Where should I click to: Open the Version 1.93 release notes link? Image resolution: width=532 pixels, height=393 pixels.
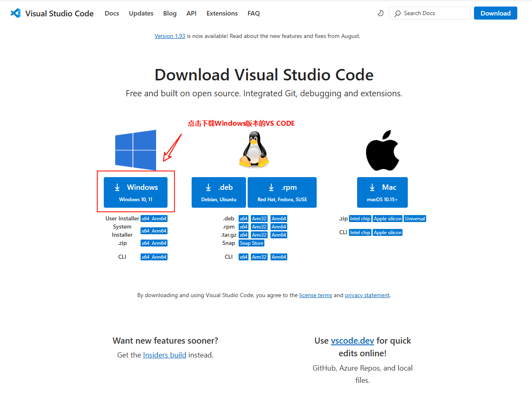(170, 36)
